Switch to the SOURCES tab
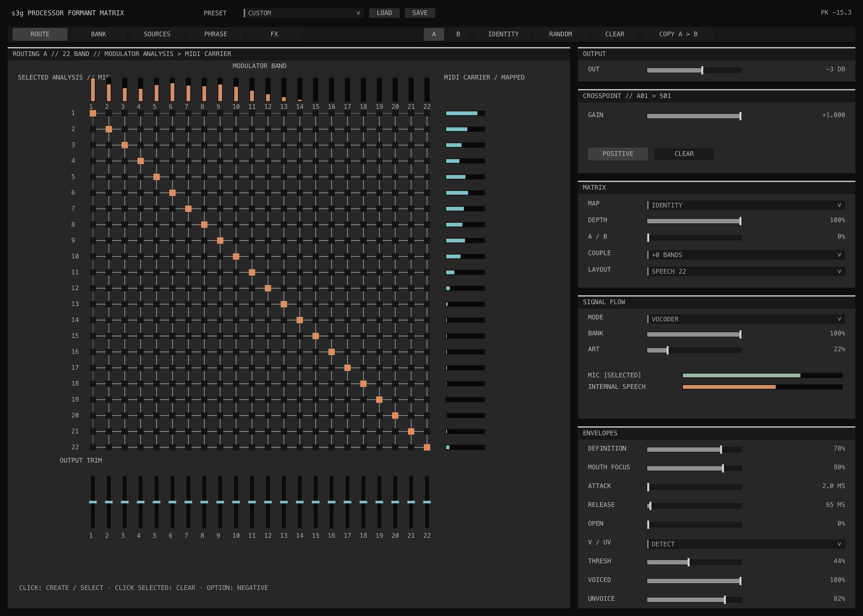863x616 pixels. tap(157, 34)
